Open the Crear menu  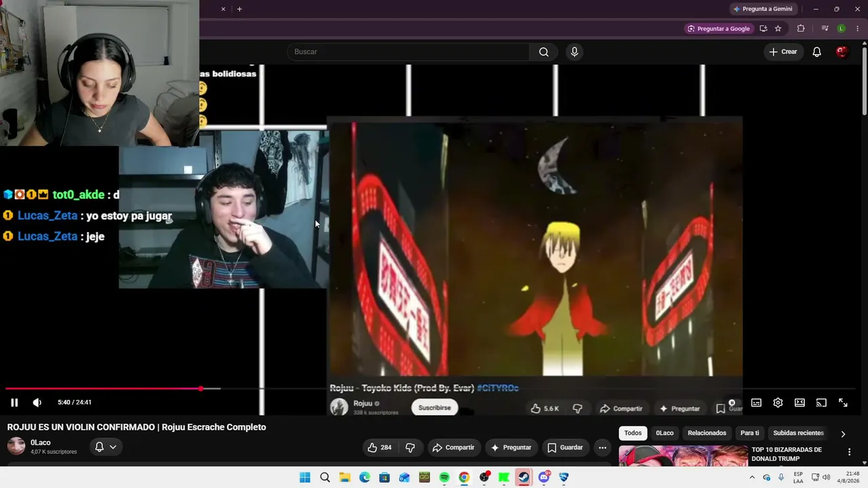(x=783, y=52)
